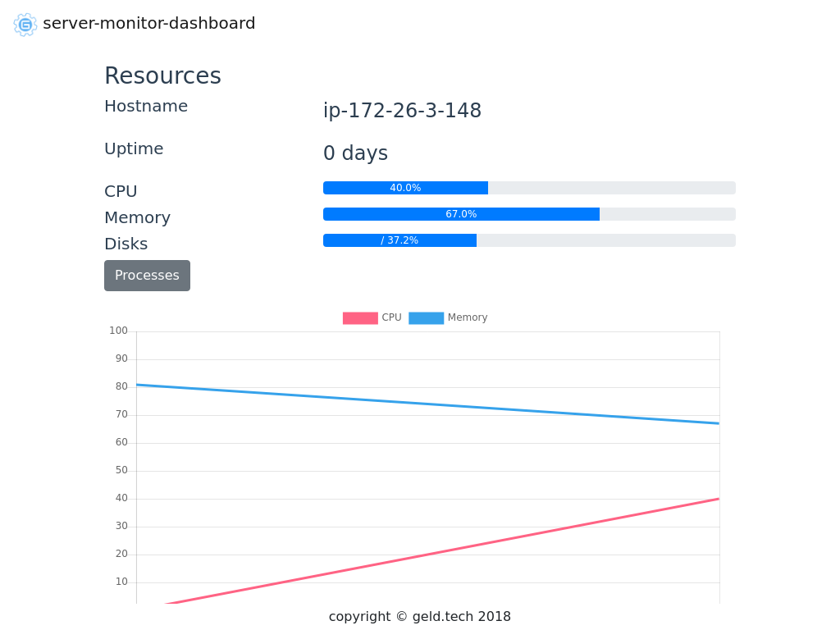Click the Memory row label
The width and height of the screenshot is (840, 630).
(x=137, y=217)
